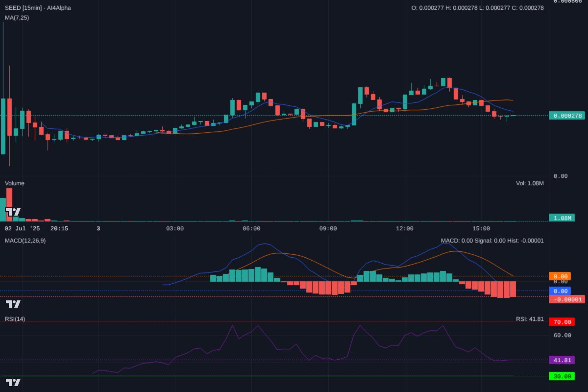
Task: Click the 02 Jul '25 date label
Action: pyautogui.click(x=23, y=228)
